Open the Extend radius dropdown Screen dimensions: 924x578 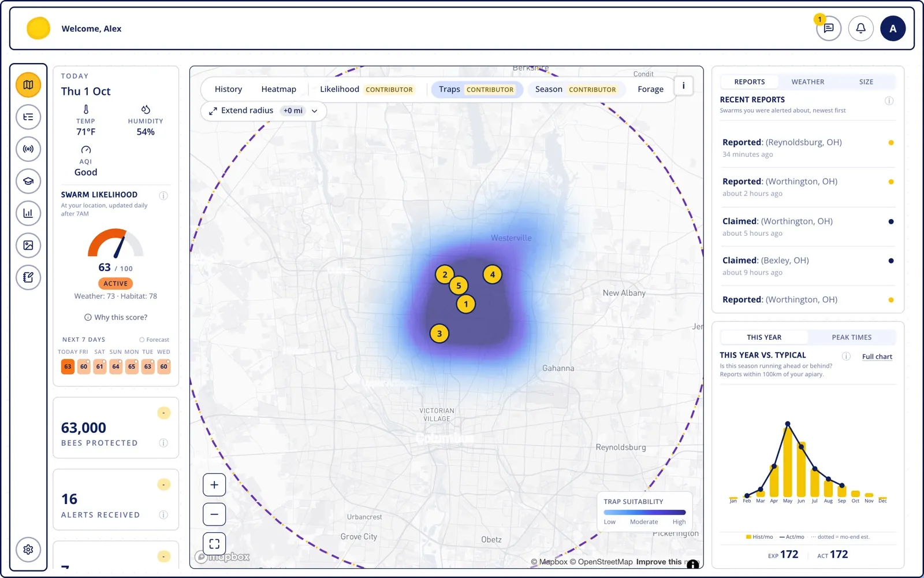click(x=263, y=110)
